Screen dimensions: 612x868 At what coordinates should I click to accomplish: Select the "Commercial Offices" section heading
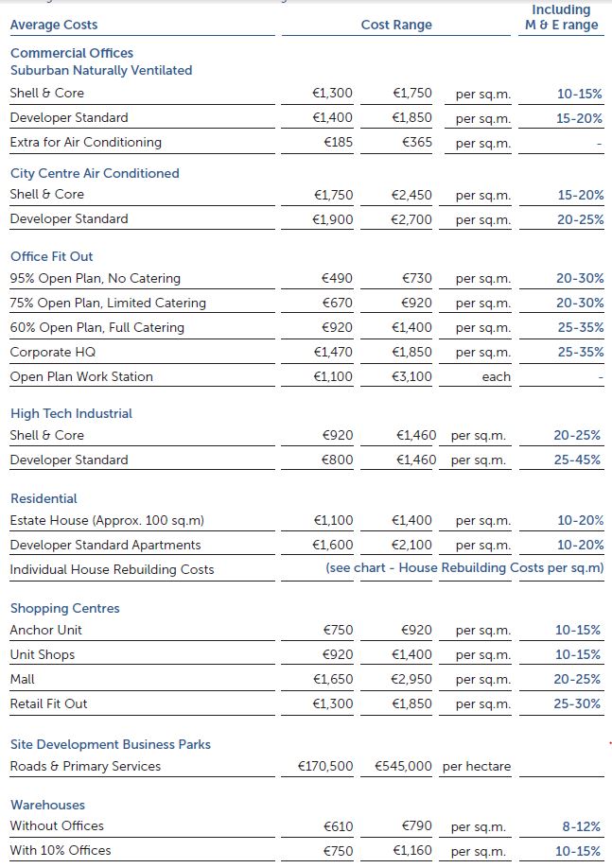[x=72, y=53]
